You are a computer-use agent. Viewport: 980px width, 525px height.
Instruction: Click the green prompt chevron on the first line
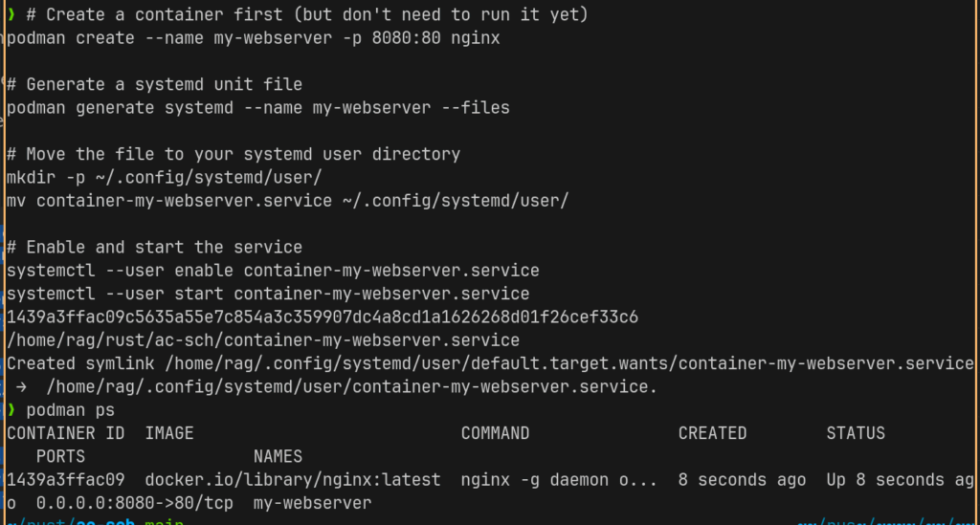point(11,14)
